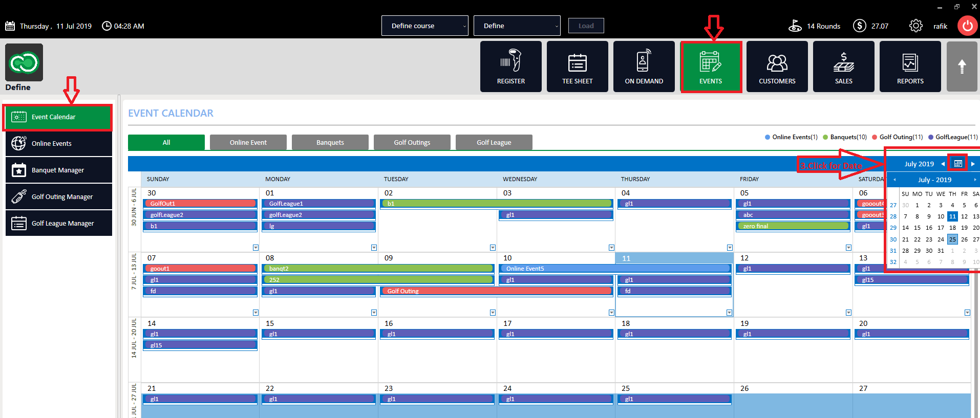Open Banquet Manager in sidebar

point(58,170)
